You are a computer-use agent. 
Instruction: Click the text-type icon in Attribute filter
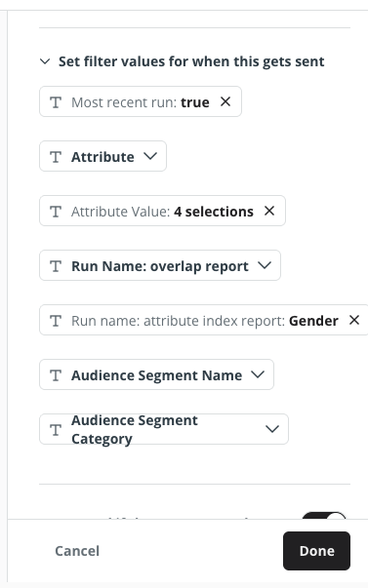pyautogui.click(x=56, y=157)
